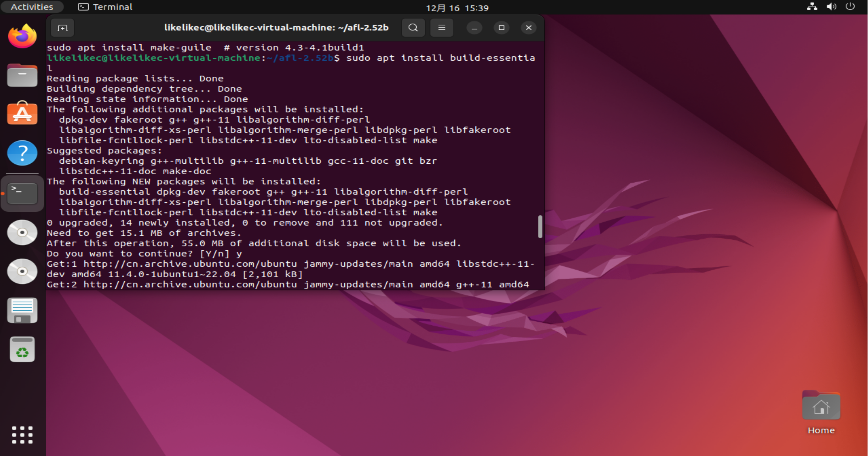Screen dimensions: 868x456
Task: Click the 'libstdc++-11-doc make-doc' line
Action: [x=135, y=171]
